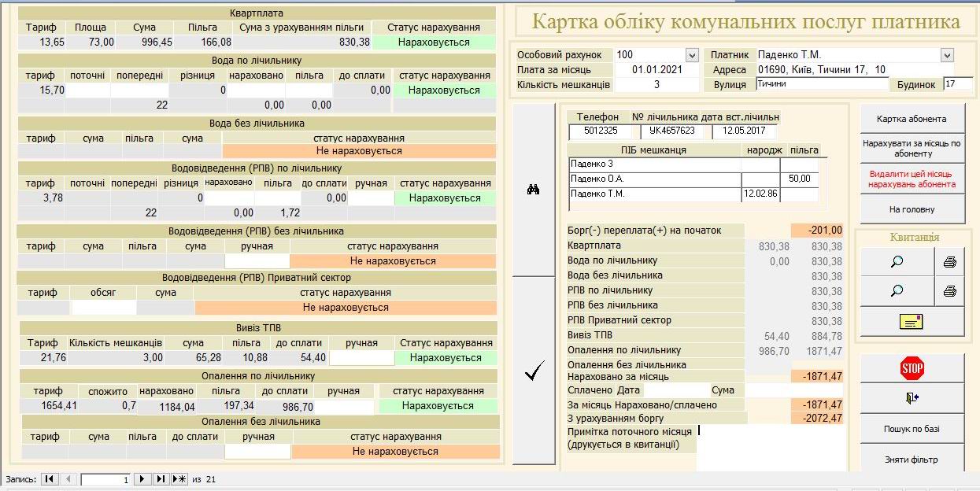
Task: Click the binoculars search button
Action: 533,190
